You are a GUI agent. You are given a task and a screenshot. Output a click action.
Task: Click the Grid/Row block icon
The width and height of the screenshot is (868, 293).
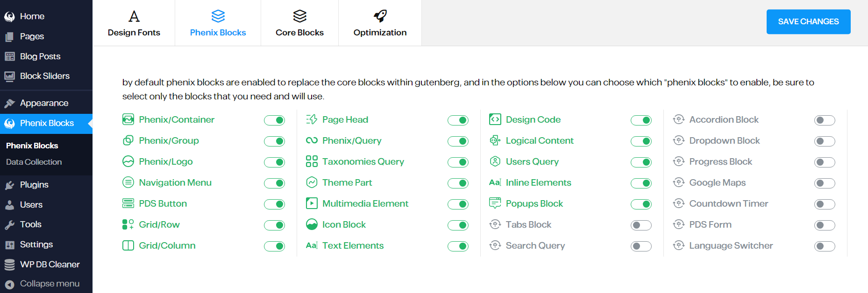click(x=128, y=224)
